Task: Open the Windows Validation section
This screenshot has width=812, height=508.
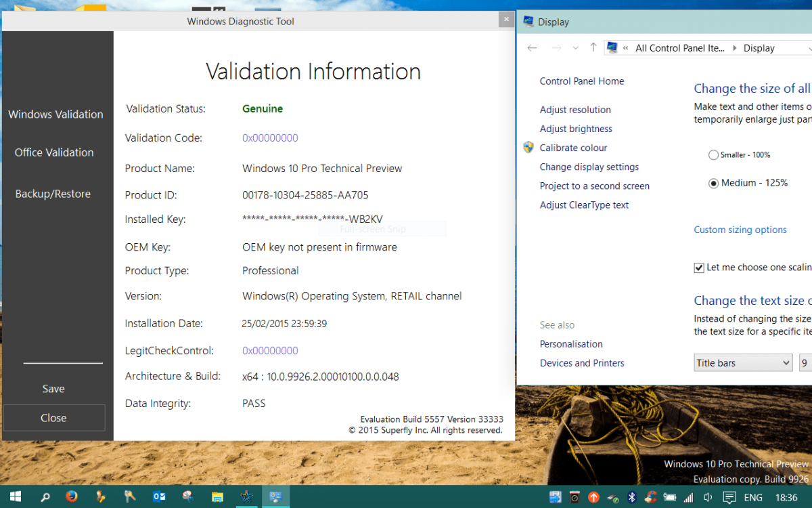Action: 56,114
